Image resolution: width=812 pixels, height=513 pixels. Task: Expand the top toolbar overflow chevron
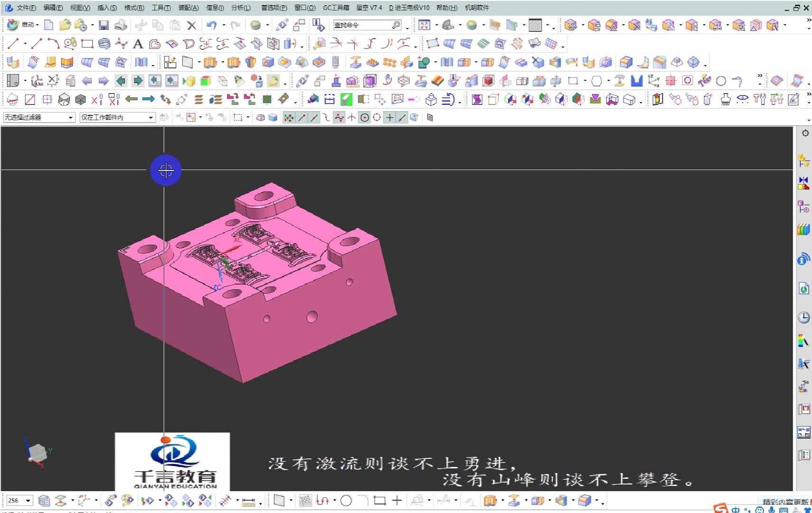pyautogui.click(x=809, y=20)
